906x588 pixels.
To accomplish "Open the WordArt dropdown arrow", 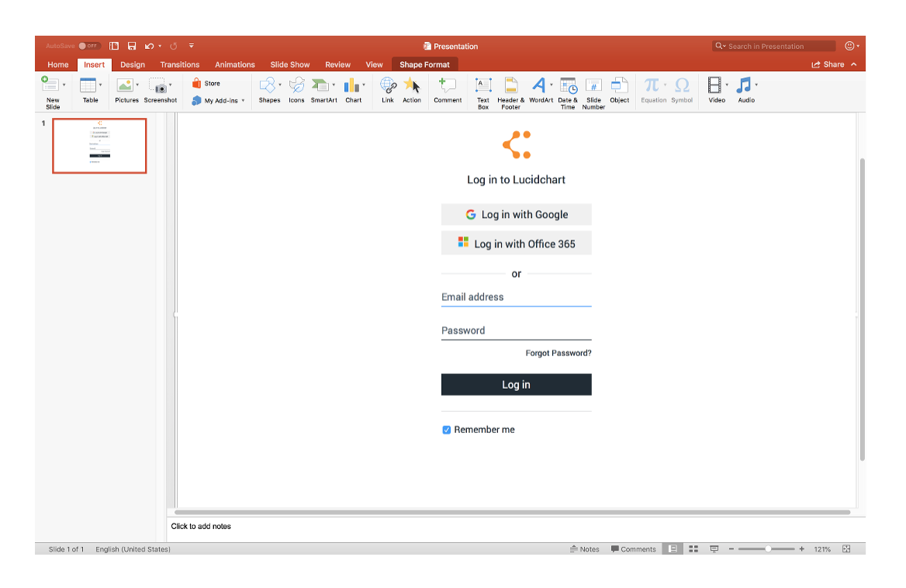I will pyautogui.click(x=552, y=85).
